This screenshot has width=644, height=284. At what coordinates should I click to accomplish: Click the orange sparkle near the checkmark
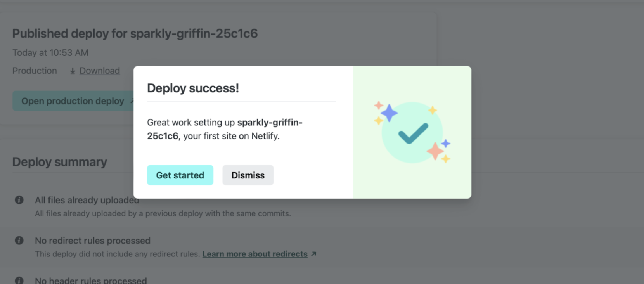click(435, 151)
